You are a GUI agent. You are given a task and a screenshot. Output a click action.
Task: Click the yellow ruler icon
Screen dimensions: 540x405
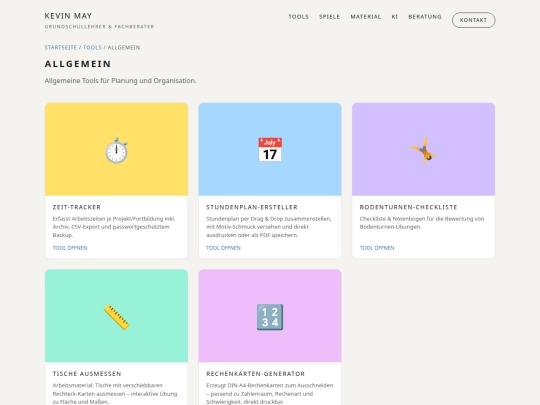[x=116, y=317]
